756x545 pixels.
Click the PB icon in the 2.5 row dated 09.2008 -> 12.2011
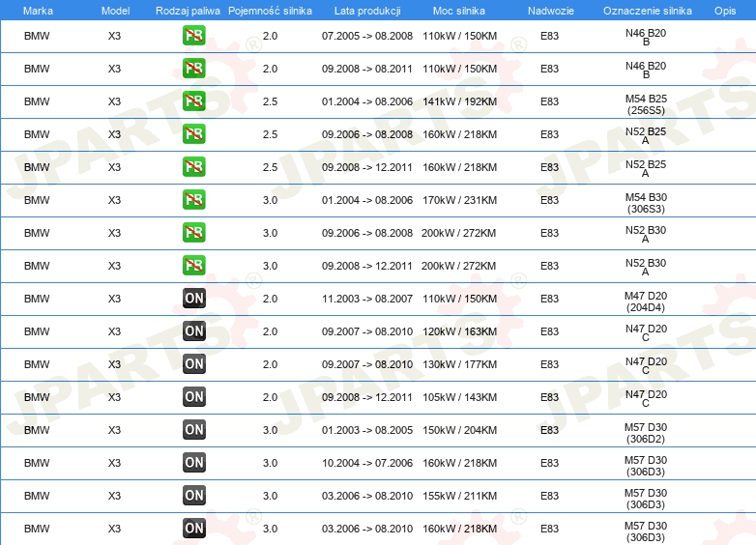tap(193, 167)
